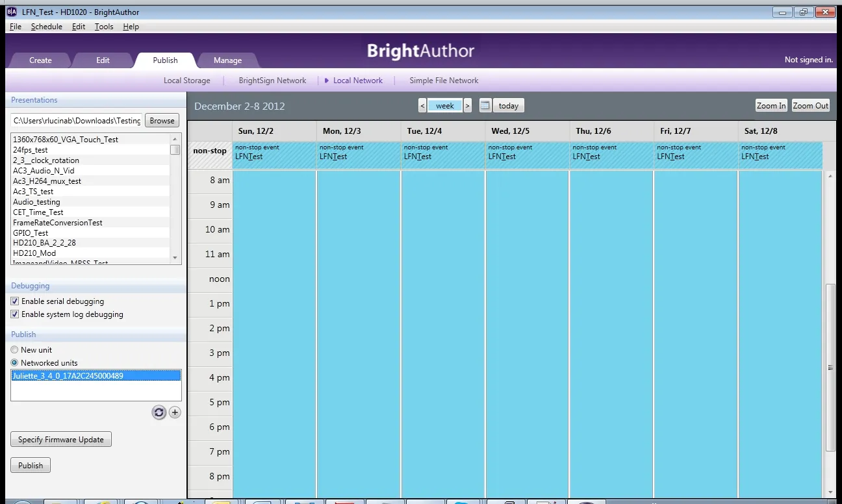Click the schedule grid scroll down arrow

point(830,492)
